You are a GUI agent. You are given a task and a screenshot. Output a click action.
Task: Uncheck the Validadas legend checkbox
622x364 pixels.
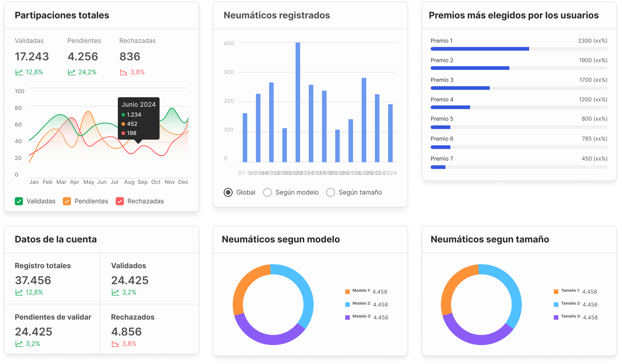tap(19, 201)
